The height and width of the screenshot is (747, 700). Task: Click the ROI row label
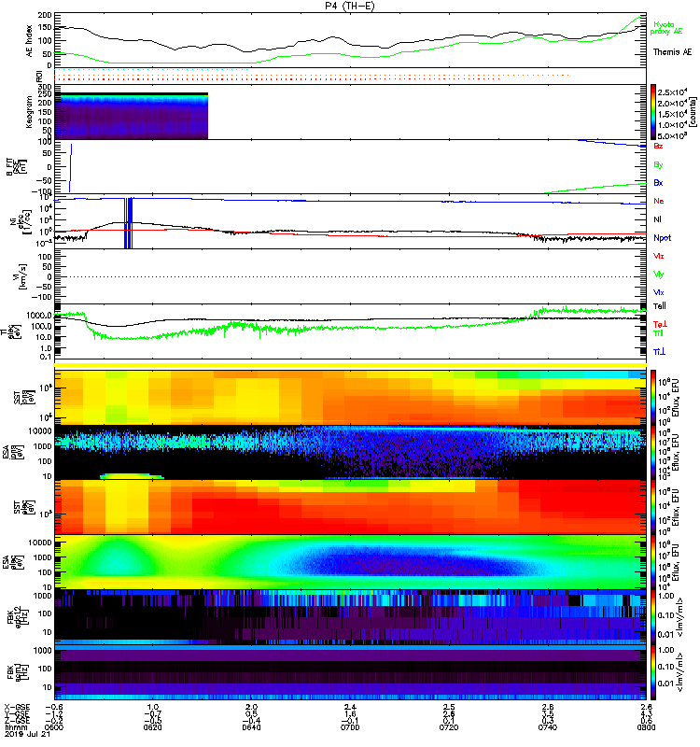click(x=39, y=76)
